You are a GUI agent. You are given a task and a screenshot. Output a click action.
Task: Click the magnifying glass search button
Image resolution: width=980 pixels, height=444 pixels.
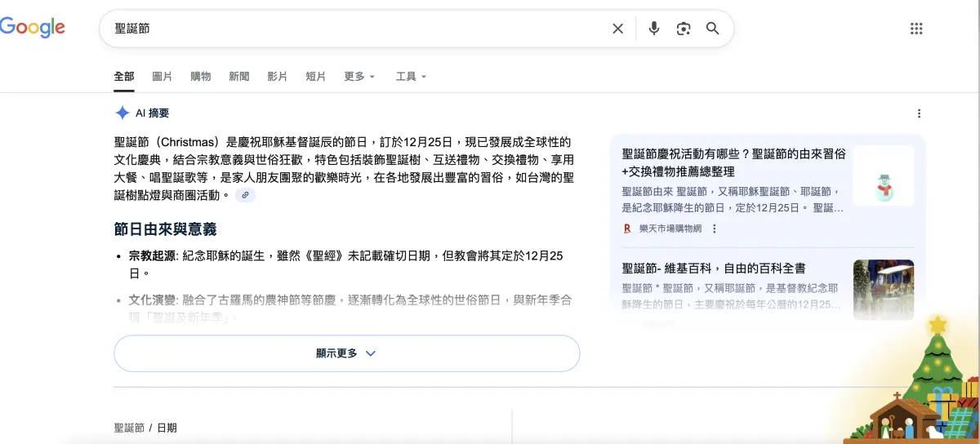coord(713,29)
